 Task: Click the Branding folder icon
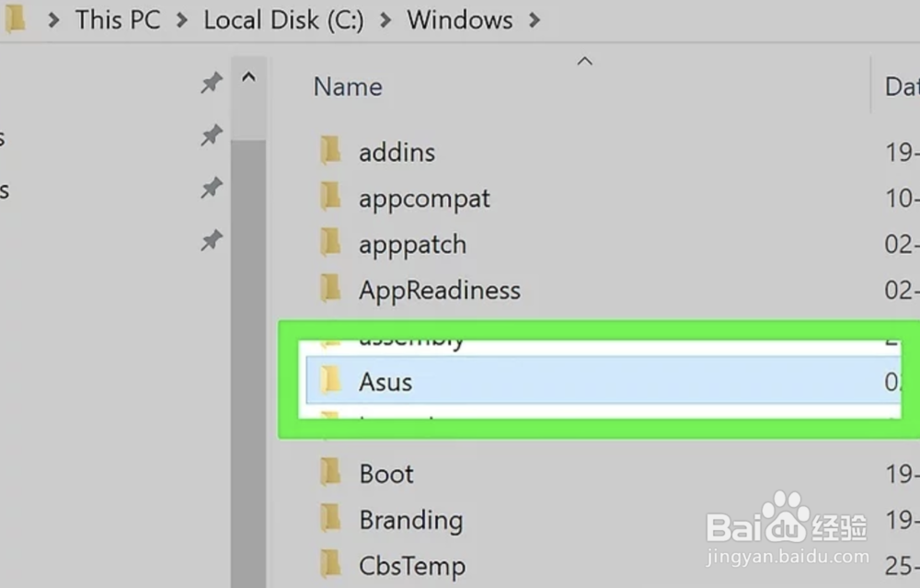pyautogui.click(x=330, y=519)
